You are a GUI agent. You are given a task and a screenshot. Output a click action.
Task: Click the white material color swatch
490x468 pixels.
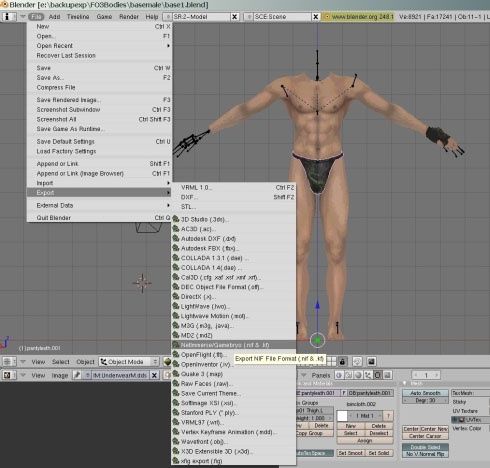point(342,416)
